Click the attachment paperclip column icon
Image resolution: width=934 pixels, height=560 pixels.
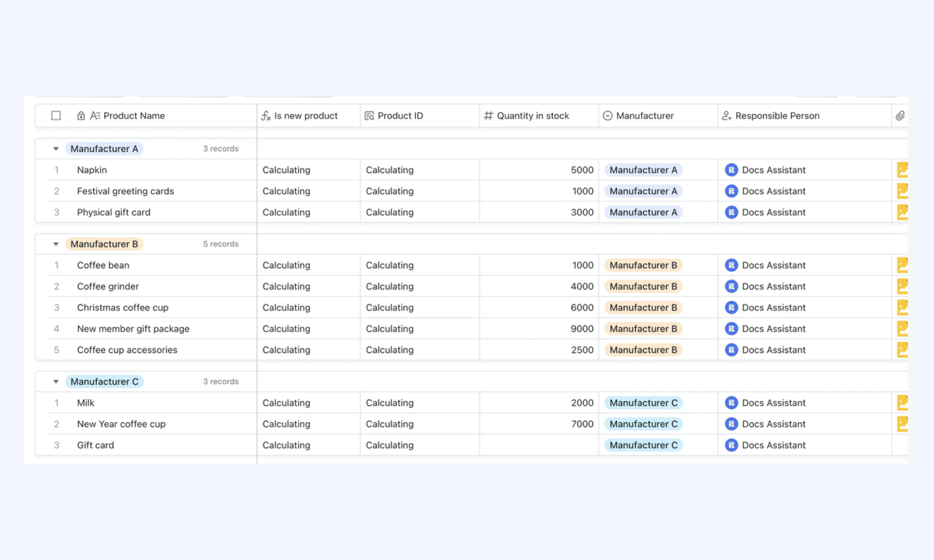tap(900, 116)
